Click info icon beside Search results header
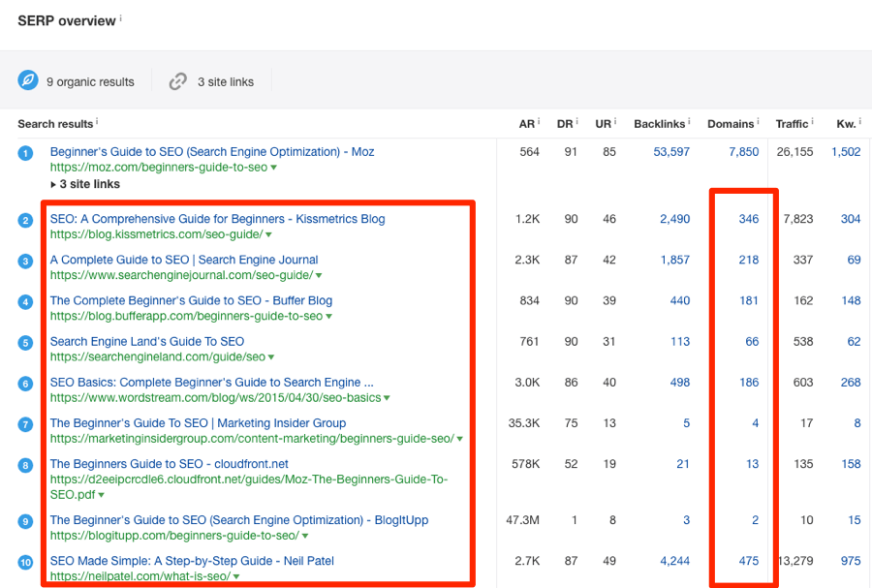 click(97, 121)
